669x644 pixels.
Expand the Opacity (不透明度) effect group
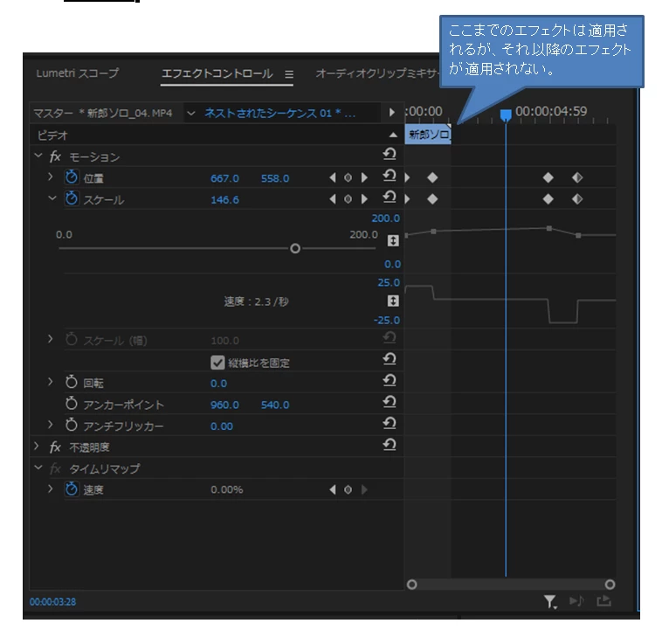tap(37, 447)
